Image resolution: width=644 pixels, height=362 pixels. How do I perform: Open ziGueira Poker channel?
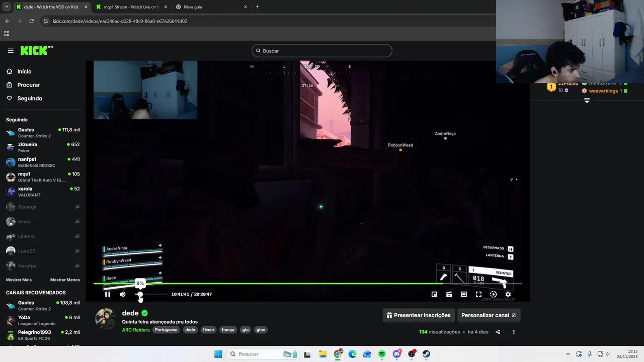point(43,147)
